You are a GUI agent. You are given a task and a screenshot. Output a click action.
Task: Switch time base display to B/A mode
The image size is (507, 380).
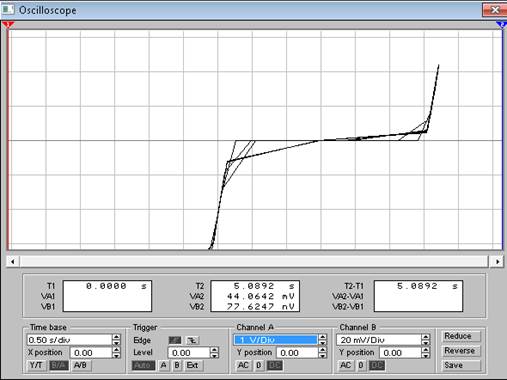(59, 365)
